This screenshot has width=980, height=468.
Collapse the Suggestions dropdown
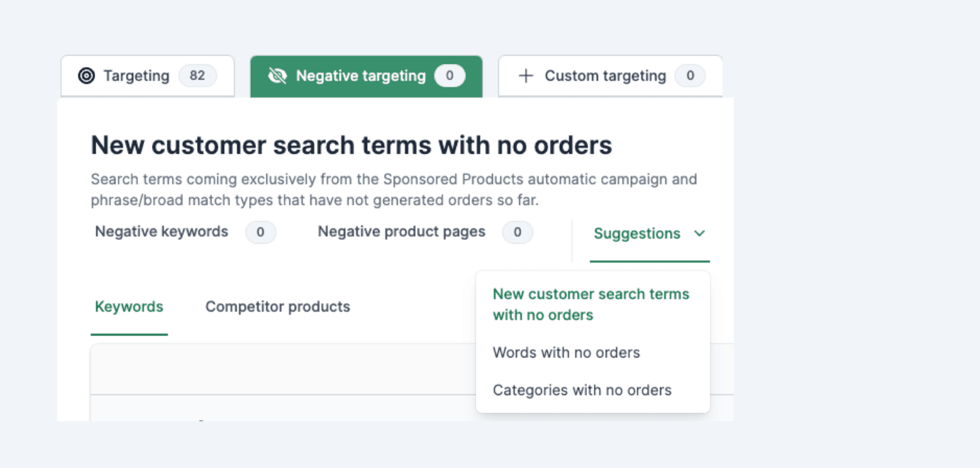point(650,234)
